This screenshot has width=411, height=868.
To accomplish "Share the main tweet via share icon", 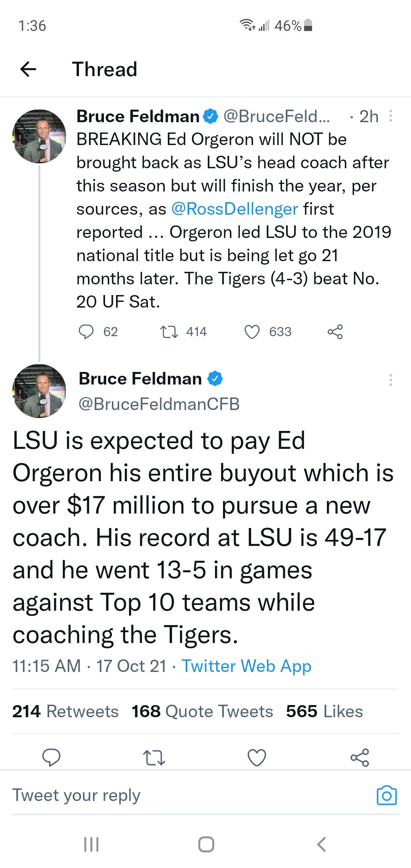I will coord(360,757).
